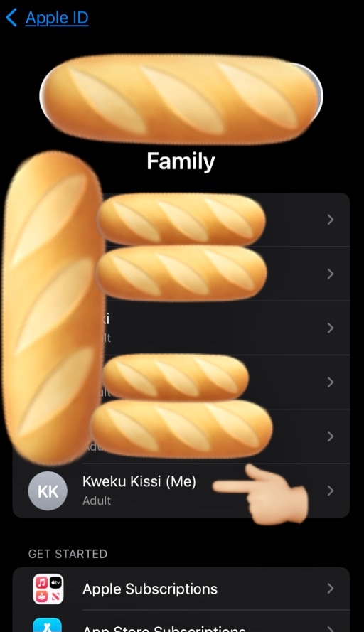The width and height of the screenshot is (364, 632).
Task: Open the chevron on the partly hidden 'ki' row
Action: point(331,328)
